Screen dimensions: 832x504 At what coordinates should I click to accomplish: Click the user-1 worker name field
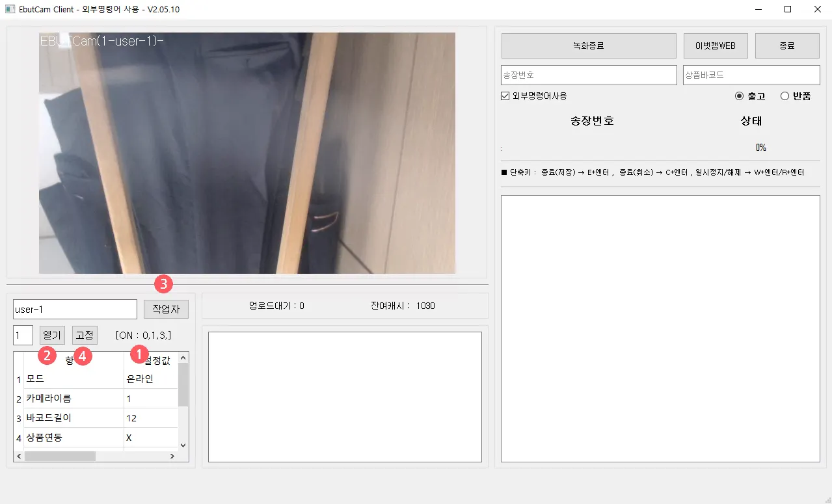pos(75,309)
